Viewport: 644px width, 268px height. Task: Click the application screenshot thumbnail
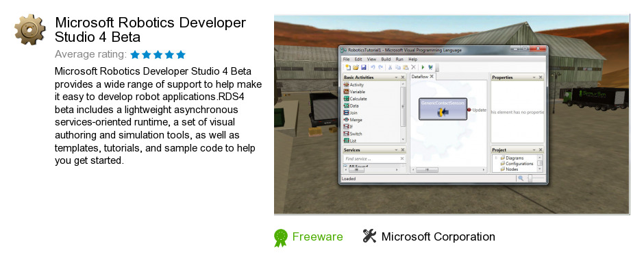(451, 114)
